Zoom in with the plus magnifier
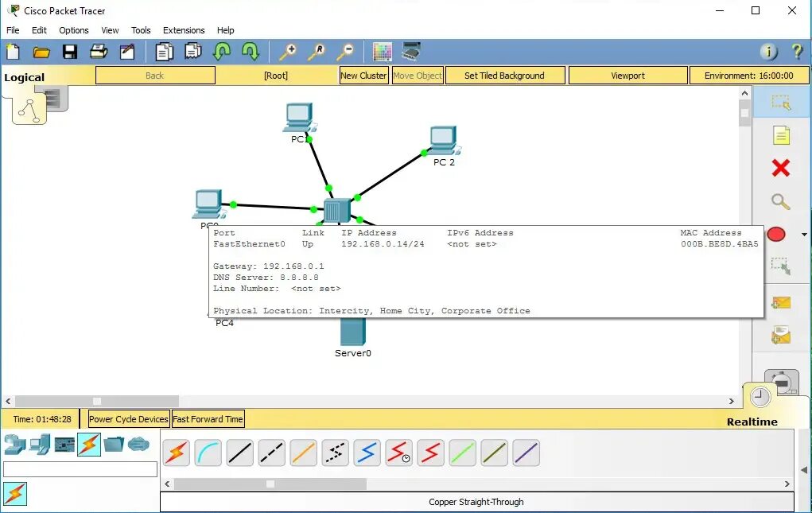The width and height of the screenshot is (812, 513). (287, 52)
